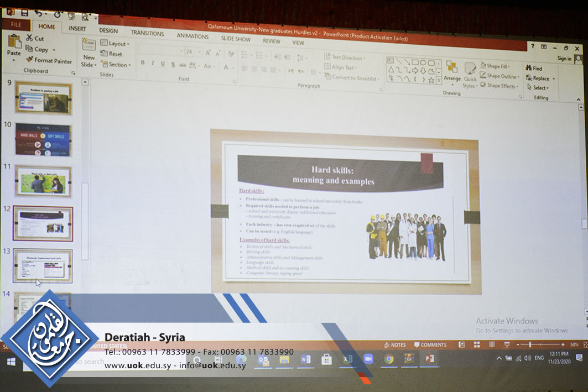Open Convert to SmartArt
This screenshot has width=588, height=392.
pyautogui.click(x=352, y=77)
